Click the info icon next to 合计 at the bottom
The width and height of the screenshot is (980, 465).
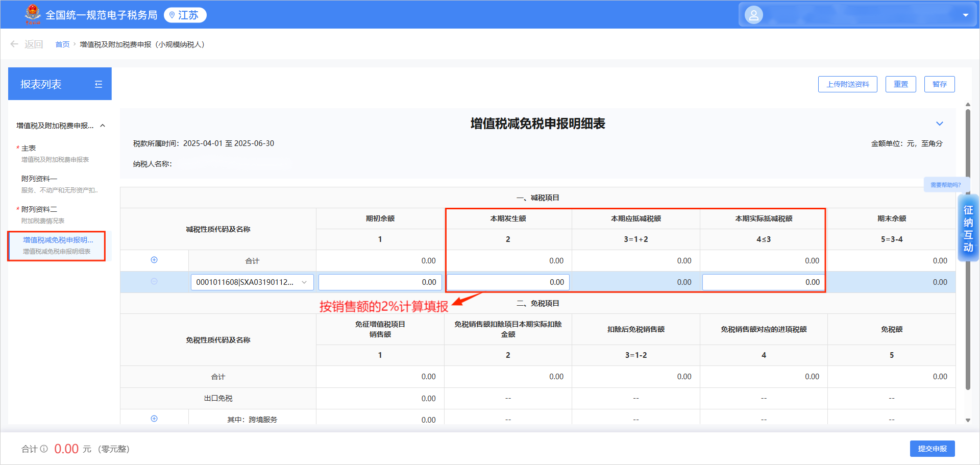(44, 449)
